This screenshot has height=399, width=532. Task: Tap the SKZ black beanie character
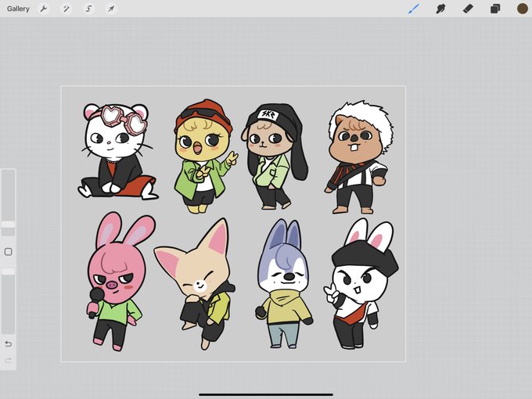click(274, 156)
